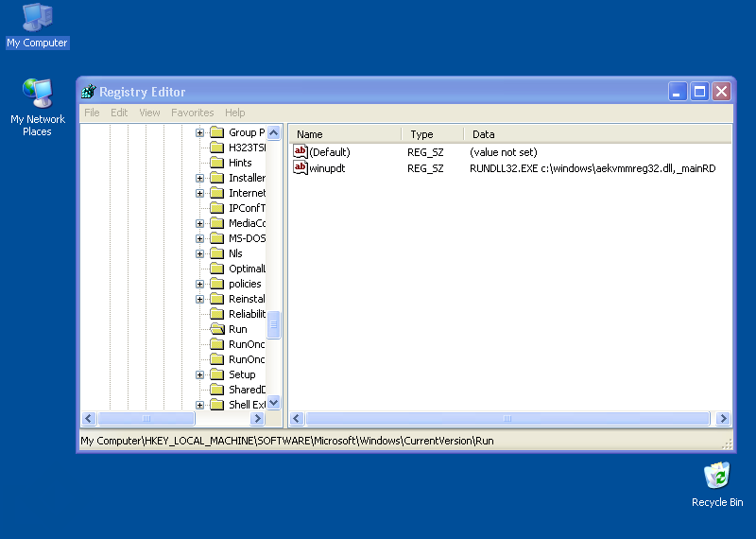Image resolution: width=756 pixels, height=539 pixels.
Task: Expand the Reinstal key
Action: pyautogui.click(x=199, y=299)
